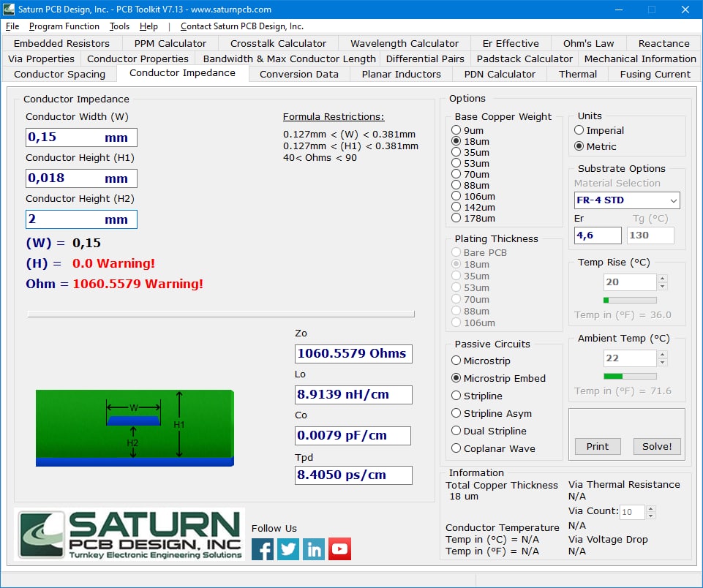Viewport: 703px width, 588px height.
Task: Open the Program Function menu
Action: pyautogui.click(x=64, y=26)
